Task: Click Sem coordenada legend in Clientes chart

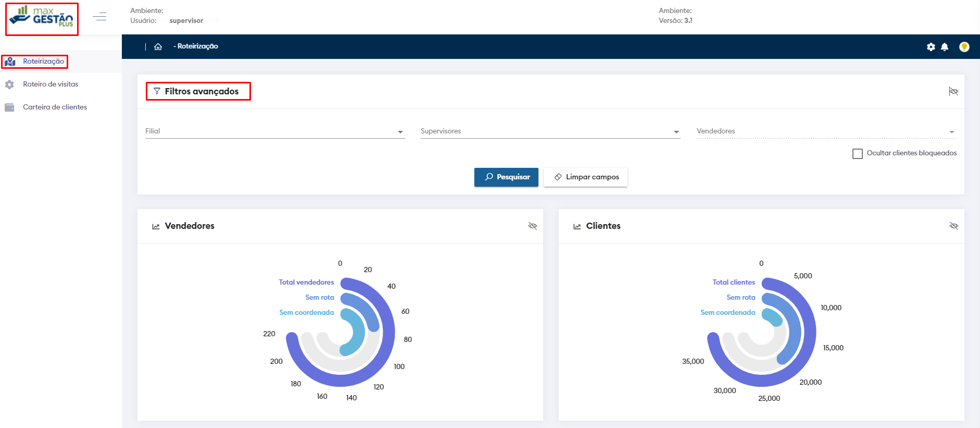Action: coord(727,313)
